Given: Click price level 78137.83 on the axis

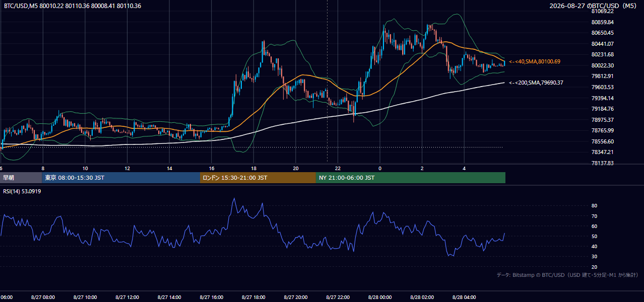Looking at the screenshot, I should (x=602, y=163).
